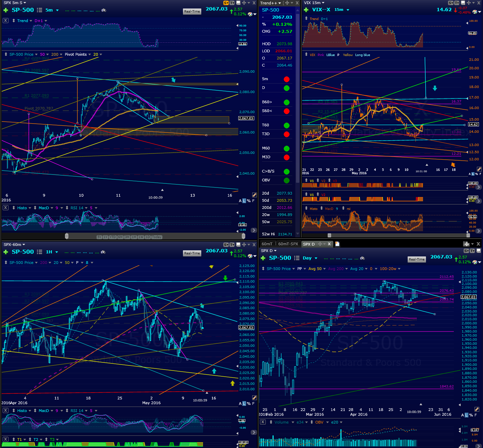Open the watchlist list icon beside SP-500 5m
Screen dimensions: 483x448
tap(40, 10)
